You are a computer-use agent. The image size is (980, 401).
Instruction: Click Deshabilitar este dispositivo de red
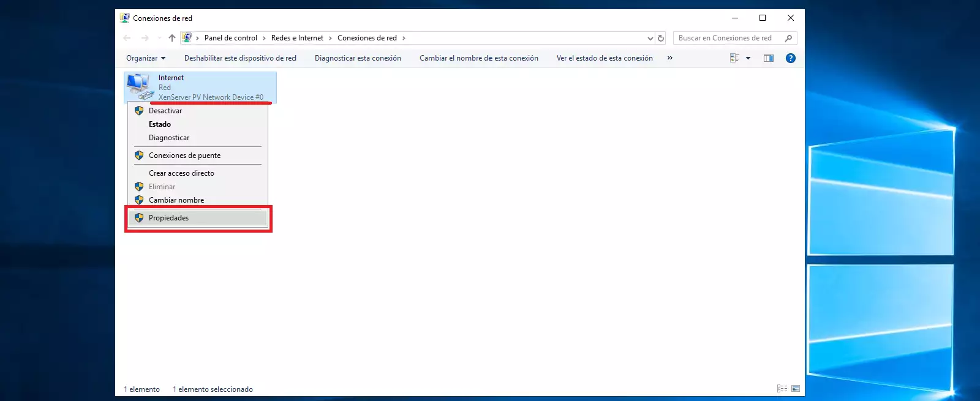click(x=240, y=58)
